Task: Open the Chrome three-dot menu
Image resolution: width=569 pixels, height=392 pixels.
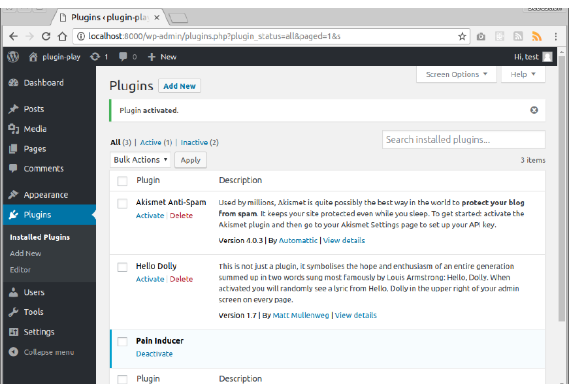Action: coord(555,37)
